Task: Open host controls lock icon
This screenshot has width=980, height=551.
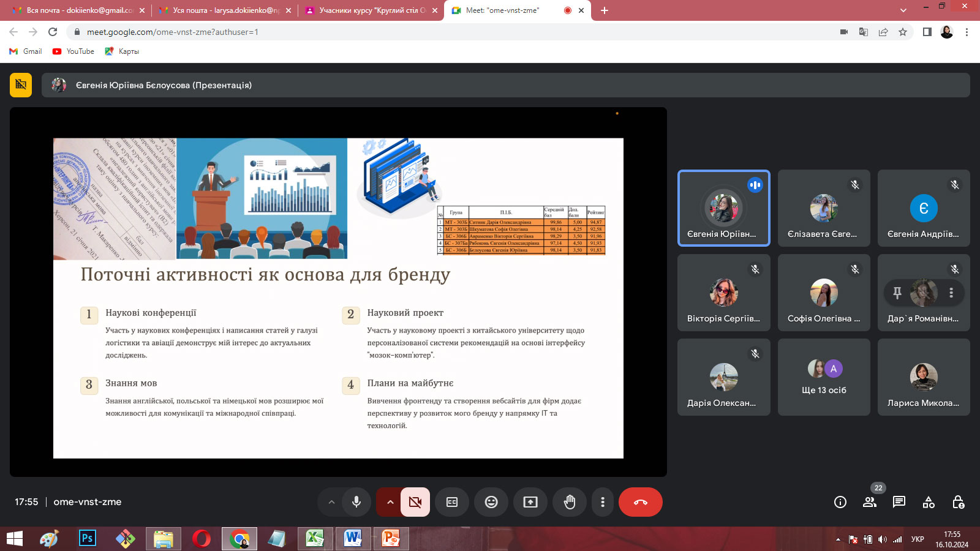Action: (958, 502)
